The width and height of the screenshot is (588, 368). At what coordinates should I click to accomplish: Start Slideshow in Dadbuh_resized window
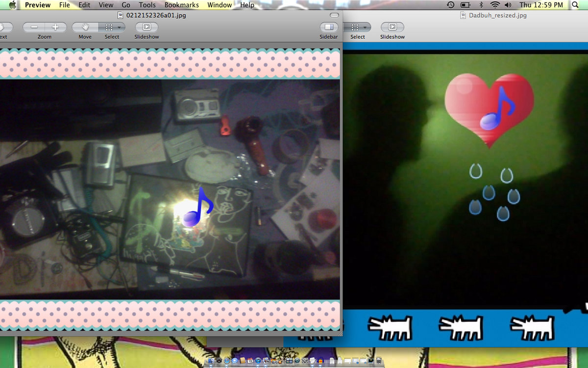click(x=392, y=27)
